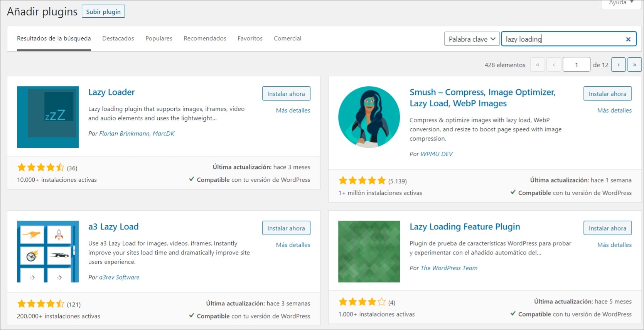Click the 1+ millón instalaciones activas text
This screenshot has width=644, height=330.
pos(380,193)
